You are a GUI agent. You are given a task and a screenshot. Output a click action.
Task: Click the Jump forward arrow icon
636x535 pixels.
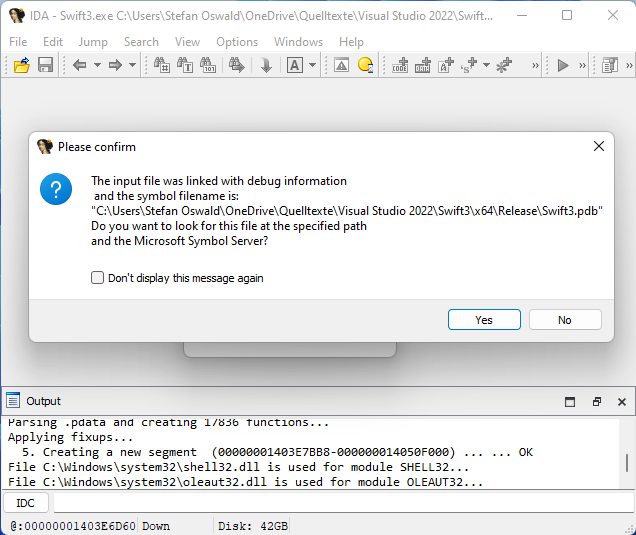(x=115, y=65)
